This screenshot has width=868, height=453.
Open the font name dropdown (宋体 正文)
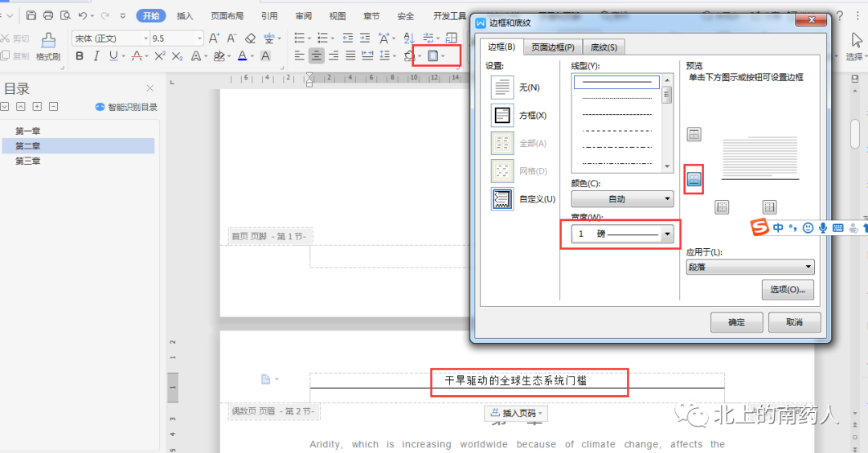[x=146, y=39]
